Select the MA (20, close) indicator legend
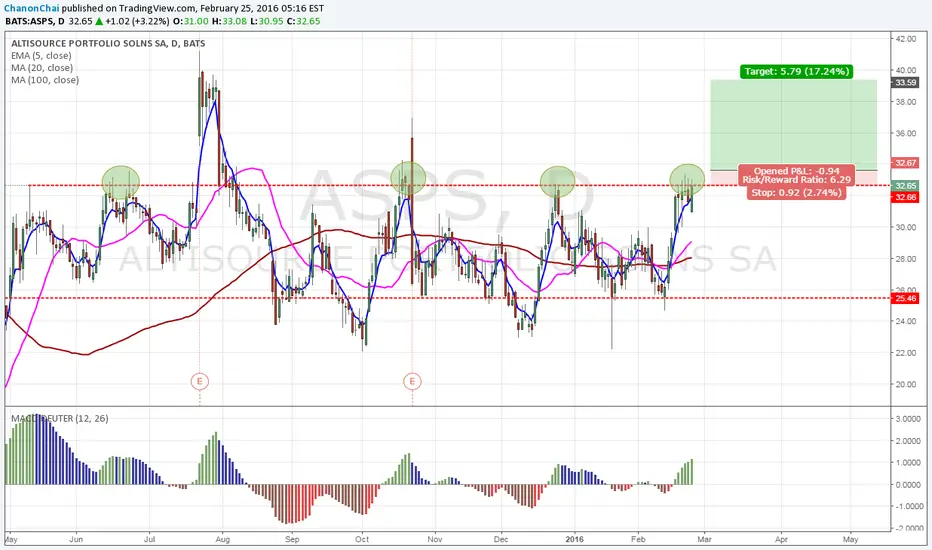The width and height of the screenshot is (932, 550). coord(42,68)
